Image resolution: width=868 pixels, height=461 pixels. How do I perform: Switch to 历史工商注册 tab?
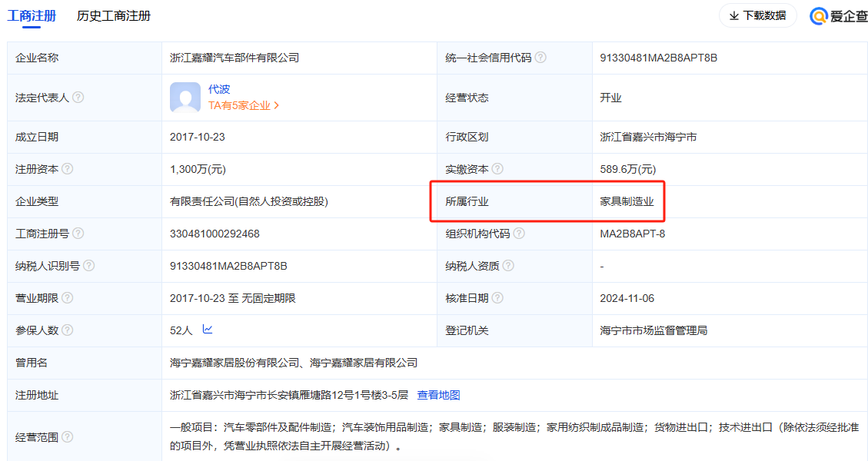coord(114,15)
